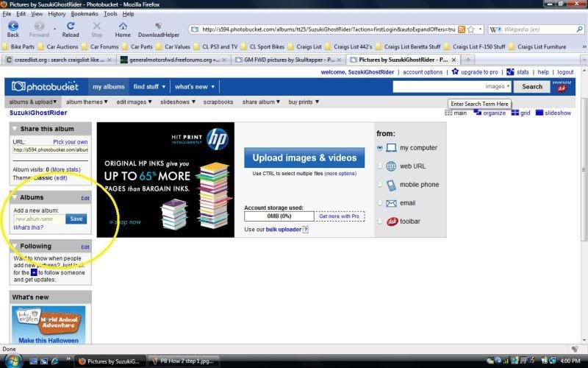Select 'web URL' upload source

(x=380, y=166)
